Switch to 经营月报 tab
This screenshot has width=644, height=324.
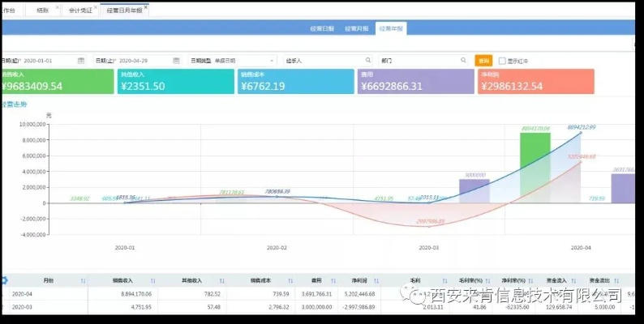[x=357, y=28]
